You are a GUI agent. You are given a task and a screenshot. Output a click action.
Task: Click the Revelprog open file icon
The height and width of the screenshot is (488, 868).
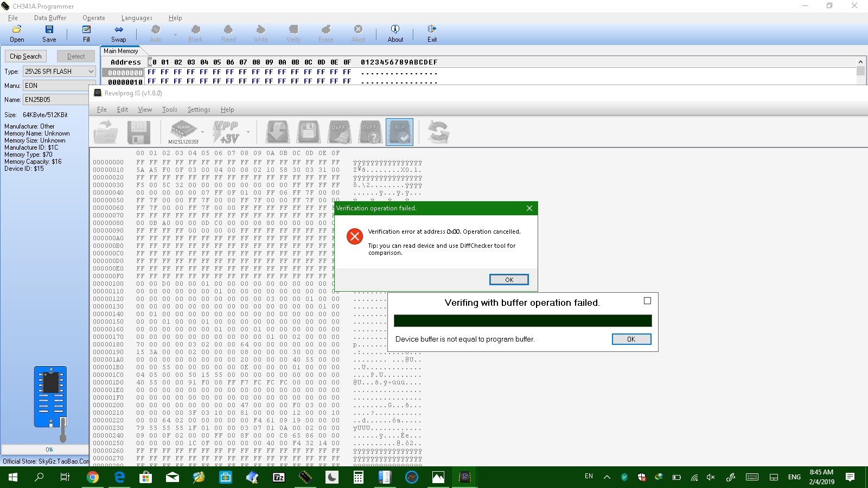(x=106, y=132)
